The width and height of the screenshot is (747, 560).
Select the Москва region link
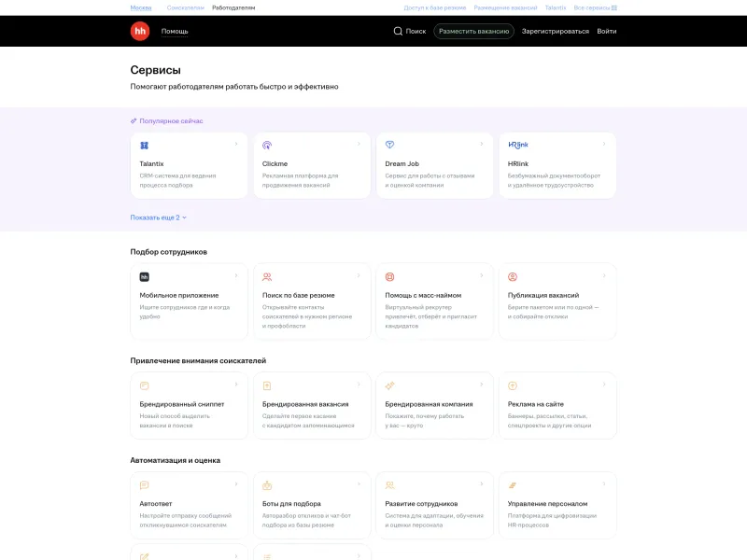point(141,7)
